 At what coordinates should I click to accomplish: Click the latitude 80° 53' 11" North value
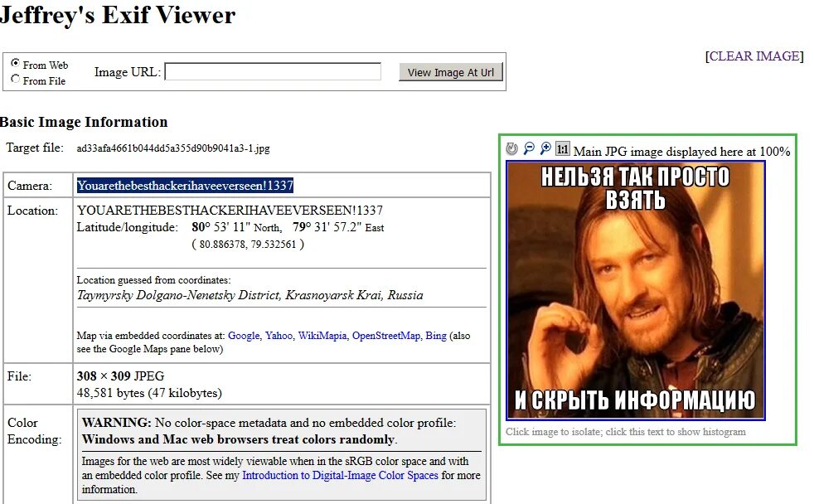click(237, 227)
